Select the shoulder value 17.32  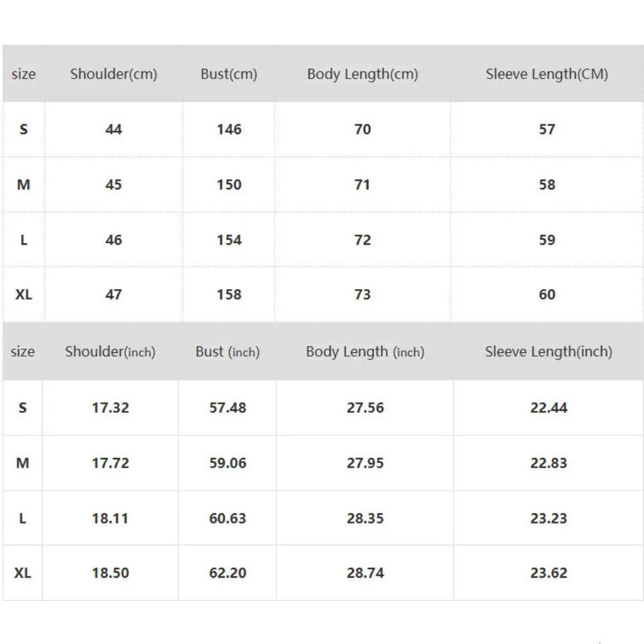click(x=110, y=408)
